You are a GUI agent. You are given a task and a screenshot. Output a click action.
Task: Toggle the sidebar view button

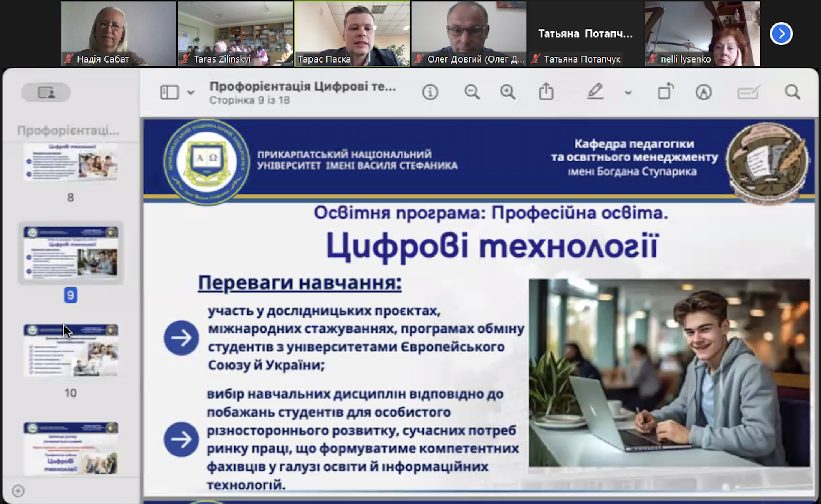coord(169,92)
